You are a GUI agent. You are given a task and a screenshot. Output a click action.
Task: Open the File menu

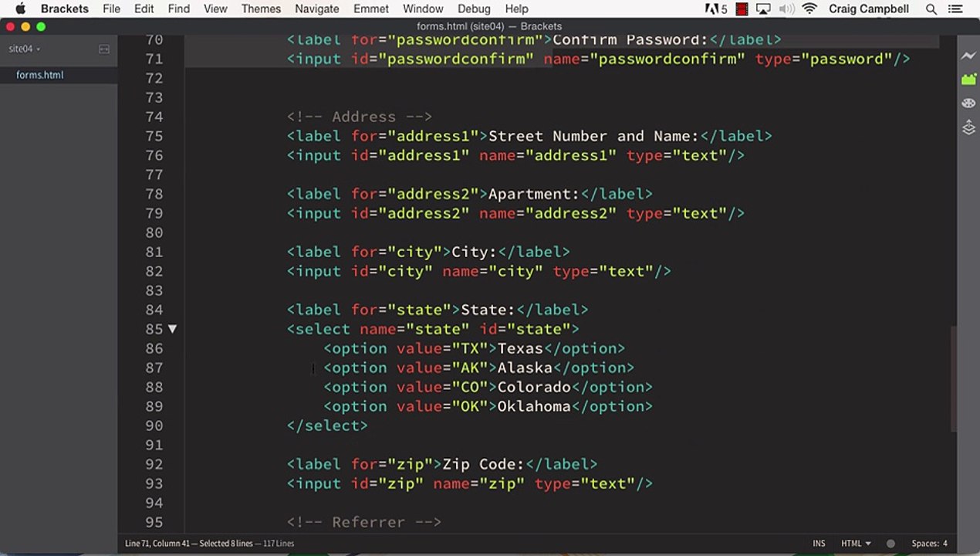pos(111,9)
